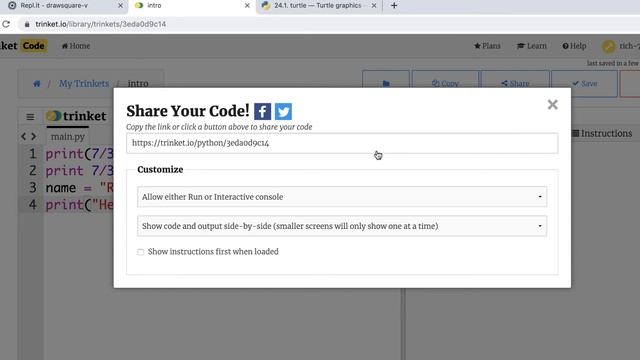Open the Help menu
The width and height of the screenshot is (640, 360).
click(x=574, y=46)
